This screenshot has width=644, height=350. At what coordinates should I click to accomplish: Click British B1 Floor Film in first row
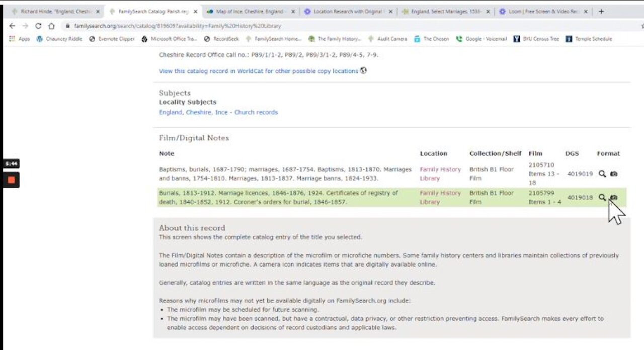(492, 174)
